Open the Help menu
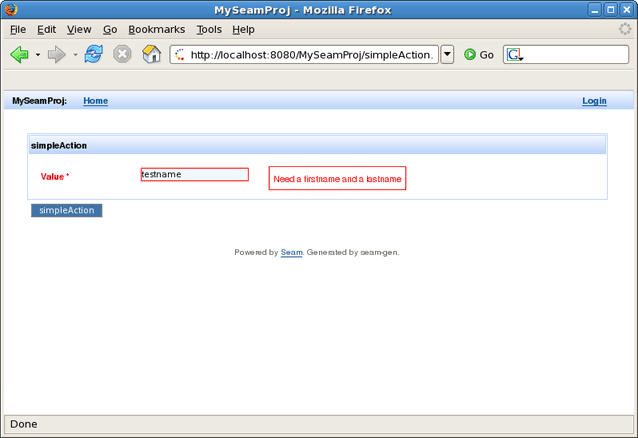 click(243, 30)
